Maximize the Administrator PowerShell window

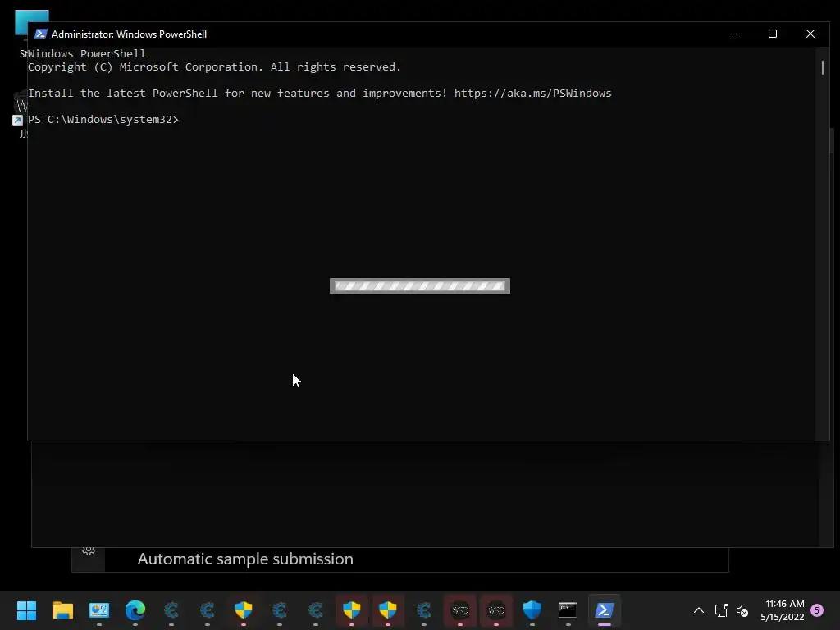point(773,34)
